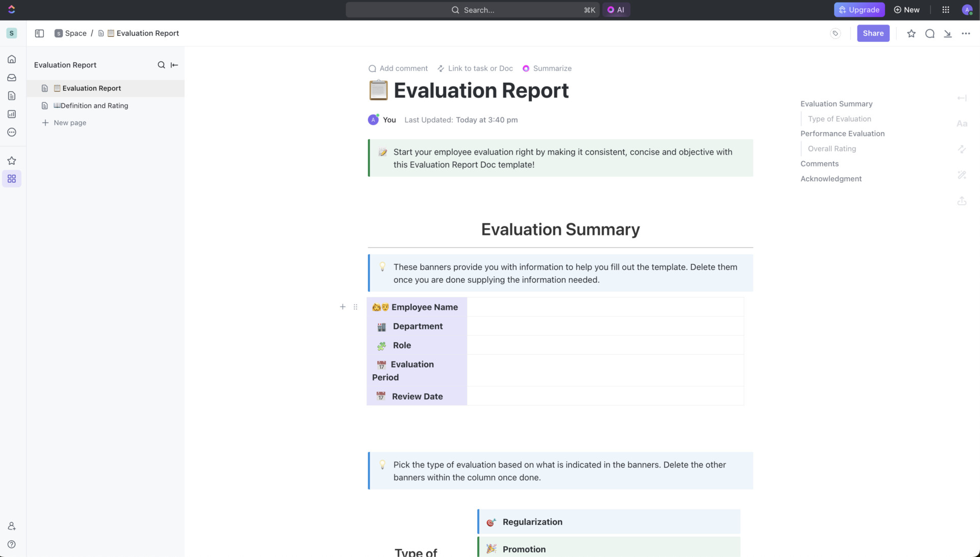The image size is (980, 557).
Task: Open the More ellipsis in the sidebar
Action: coord(12,132)
